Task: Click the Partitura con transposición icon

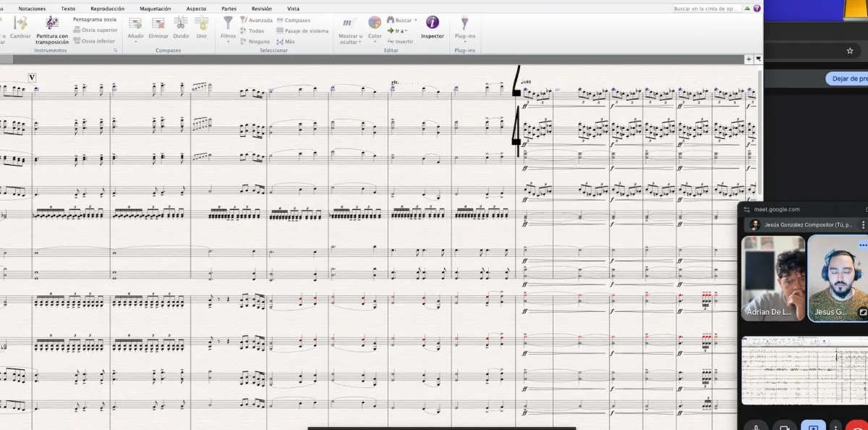Action: (x=52, y=23)
